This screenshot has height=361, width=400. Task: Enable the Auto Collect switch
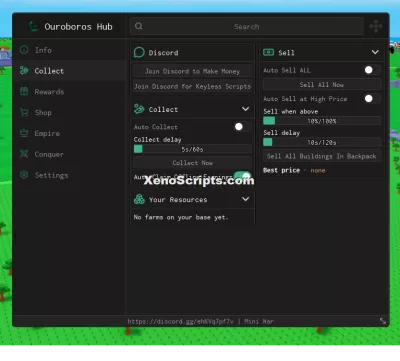(x=242, y=127)
